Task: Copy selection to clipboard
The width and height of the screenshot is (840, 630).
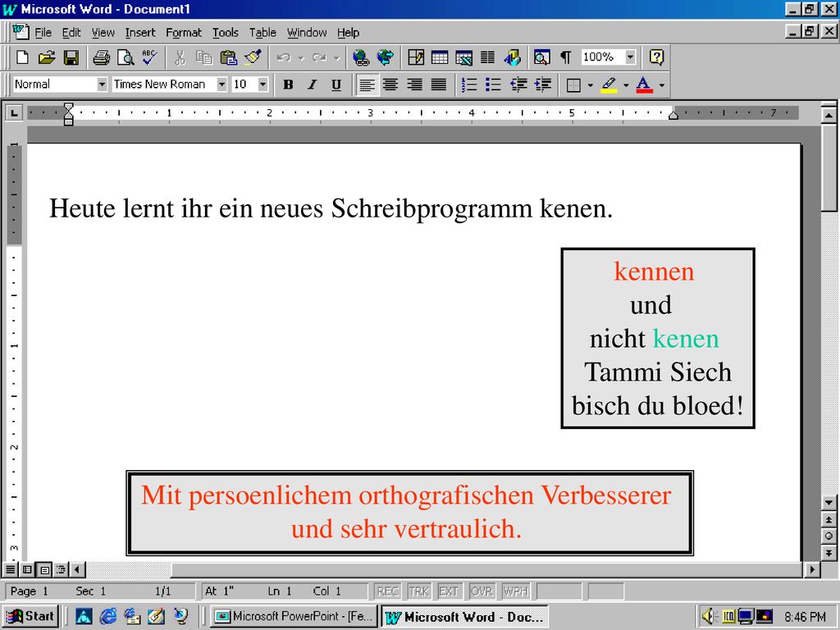Action: coord(204,57)
